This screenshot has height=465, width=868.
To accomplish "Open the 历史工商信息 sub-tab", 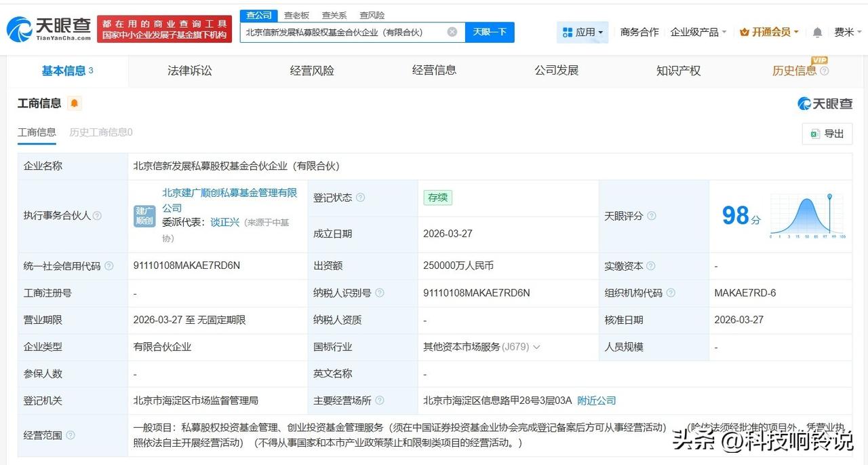I will [x=99, y=132].
